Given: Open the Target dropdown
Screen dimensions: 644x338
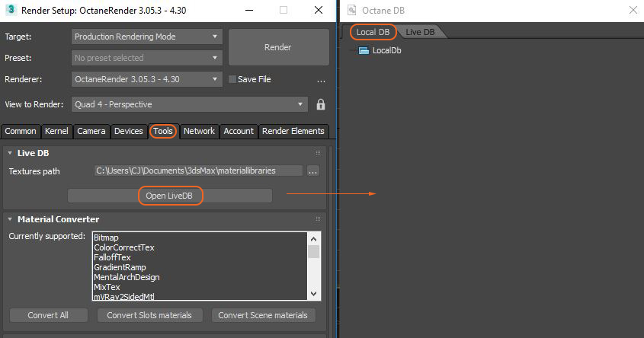Looking at the screenshot, I should (x=147, y=37).
